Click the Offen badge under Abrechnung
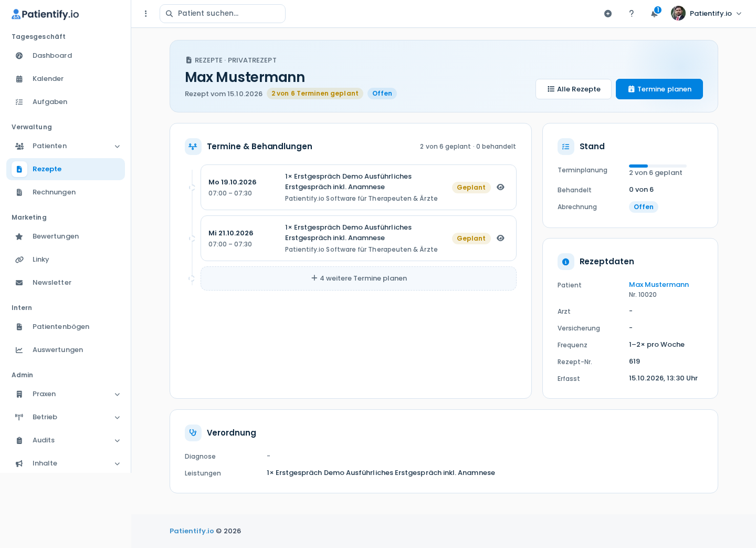 click(x=644, y=207)
